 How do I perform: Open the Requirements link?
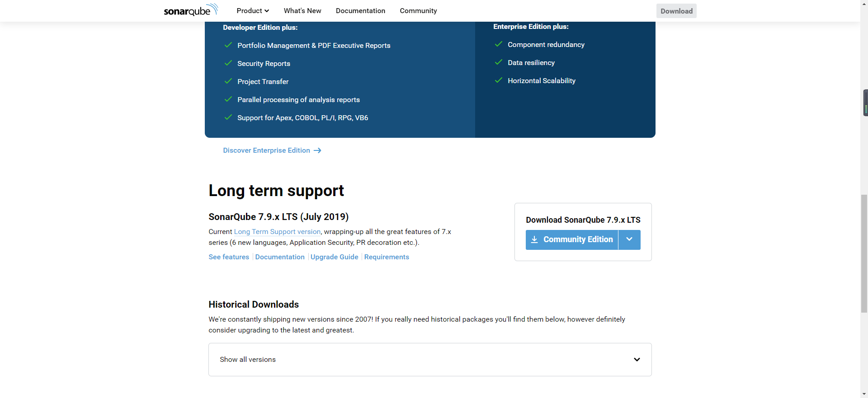[387, 257]
